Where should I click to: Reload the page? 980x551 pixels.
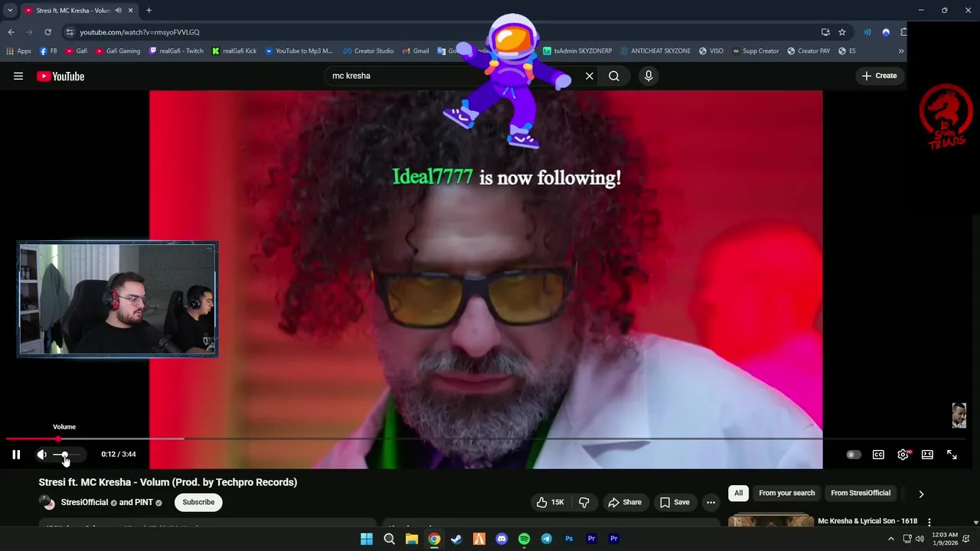pos(47,32)
